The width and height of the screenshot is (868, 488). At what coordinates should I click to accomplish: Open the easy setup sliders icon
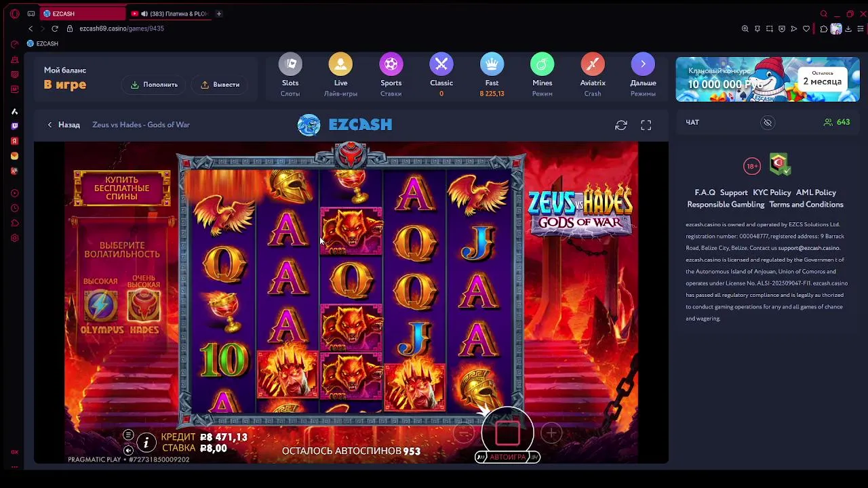(x=861, y=28)
